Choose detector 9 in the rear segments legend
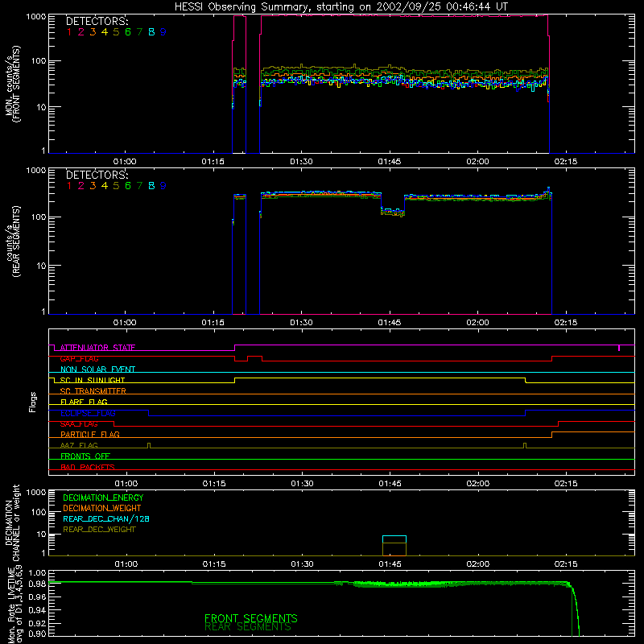The height and width of the screenshot is (644, 644). tap(163, 186)
